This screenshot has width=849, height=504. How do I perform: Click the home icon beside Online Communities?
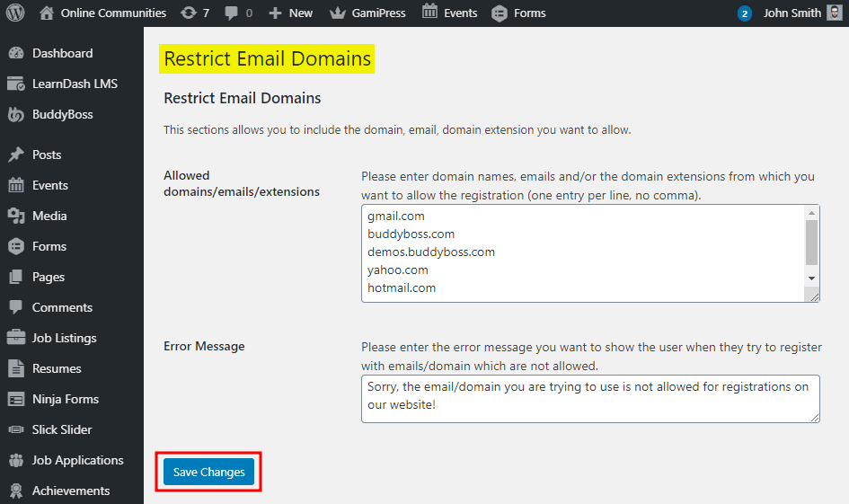[47, 13]
